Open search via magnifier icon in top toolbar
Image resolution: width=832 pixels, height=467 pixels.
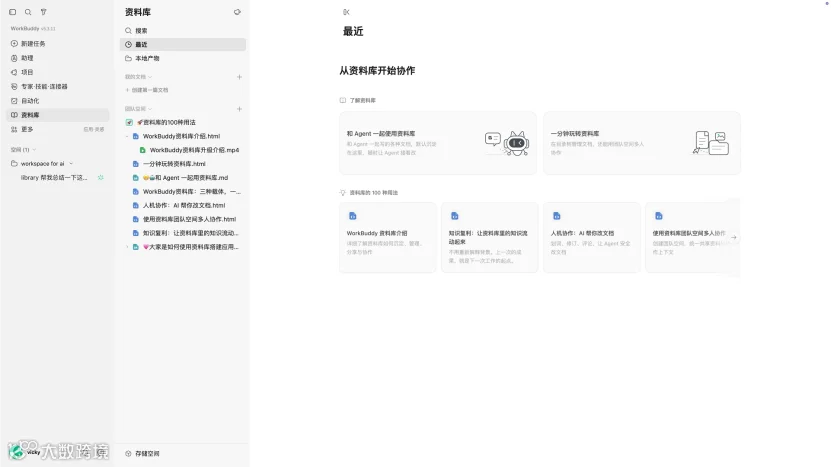pyautogui.click(x=28, y=12)
